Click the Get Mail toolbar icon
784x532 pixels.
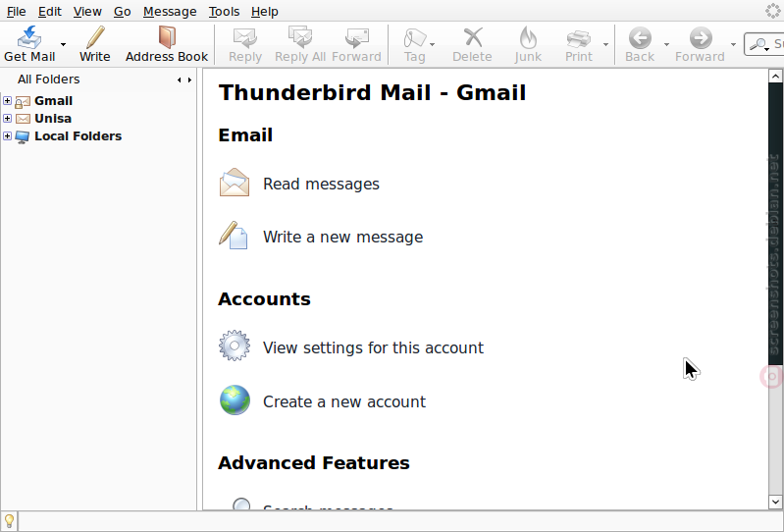pos(29,38)
